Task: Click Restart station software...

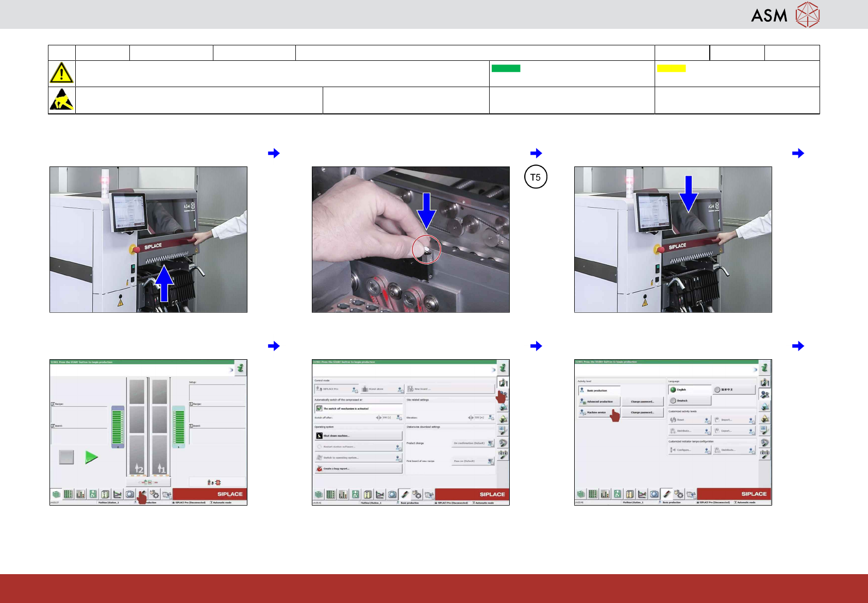Action: pyautogui.click(x=358, y=447)
